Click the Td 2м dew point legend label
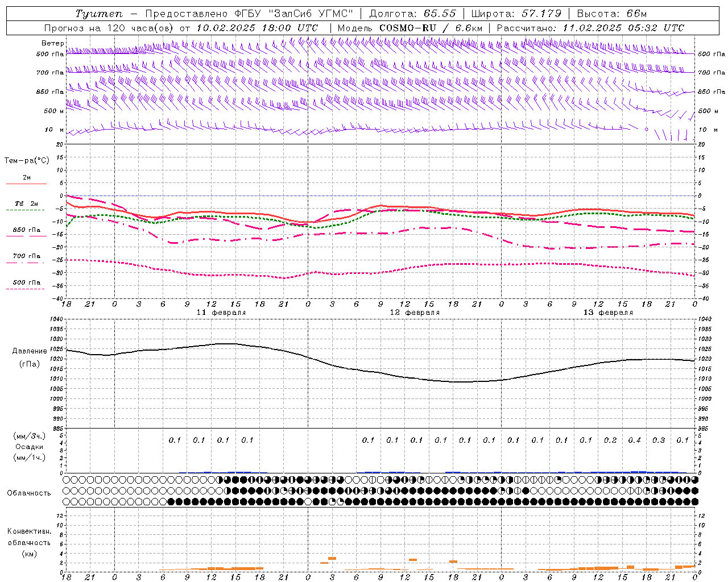 point(27,203)
